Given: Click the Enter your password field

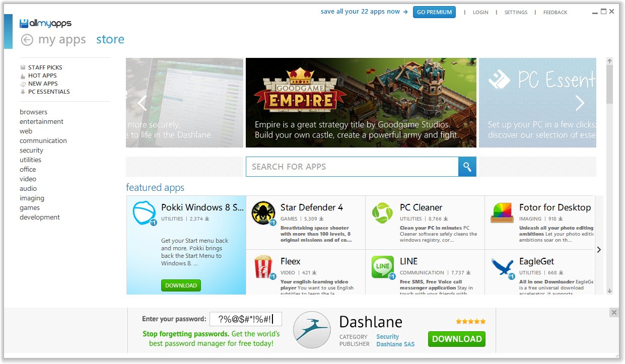Looking at the screenshot, I should (x=245, y=319).
